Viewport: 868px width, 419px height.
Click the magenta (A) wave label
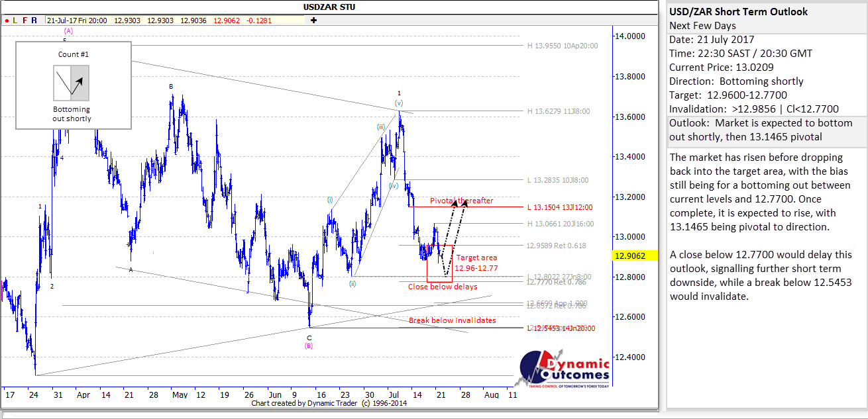pyautogui.click(x=69, y=30)
